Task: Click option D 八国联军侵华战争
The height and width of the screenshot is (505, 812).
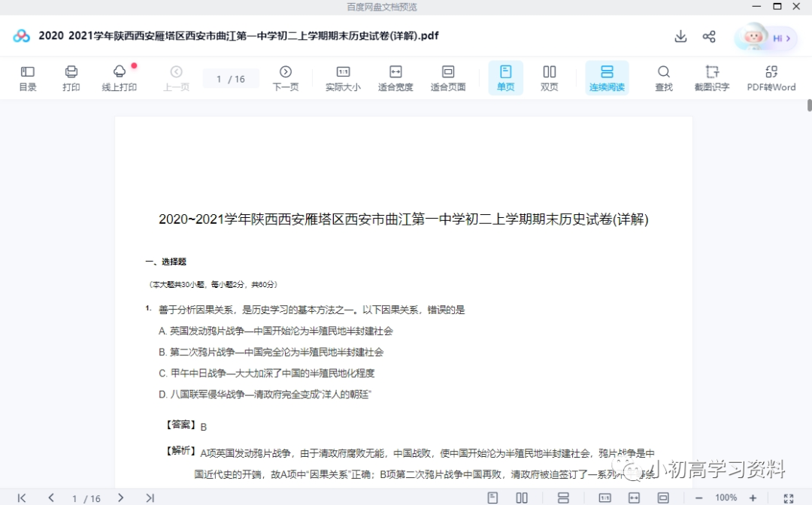Action: click(265, 395)
